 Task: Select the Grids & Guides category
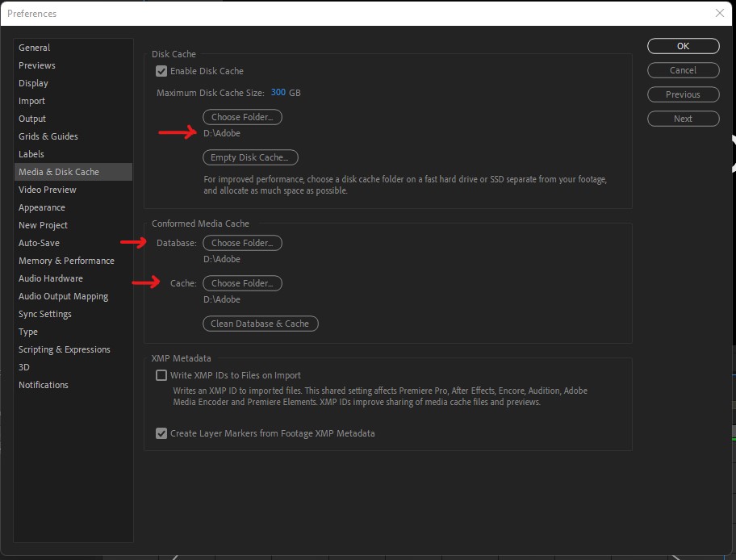(48, 136)
